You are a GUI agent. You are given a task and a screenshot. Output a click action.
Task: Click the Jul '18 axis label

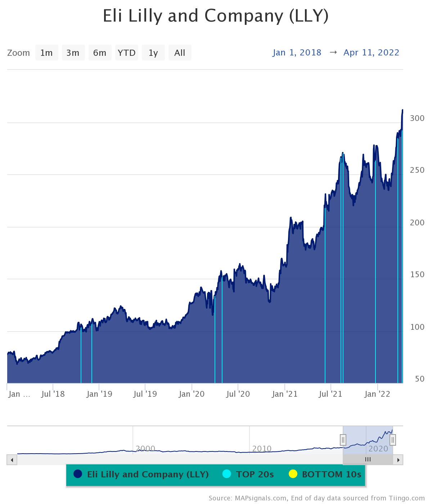(x=53, y=394)
